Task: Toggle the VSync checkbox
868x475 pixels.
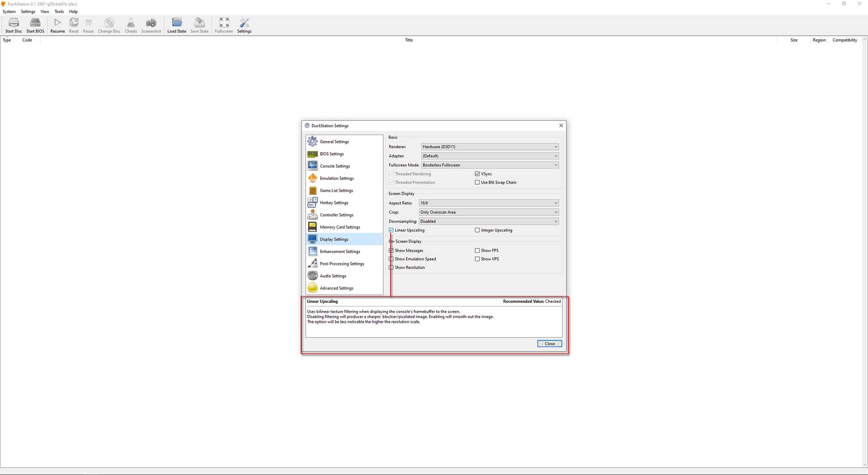Action: click(477, 174)
